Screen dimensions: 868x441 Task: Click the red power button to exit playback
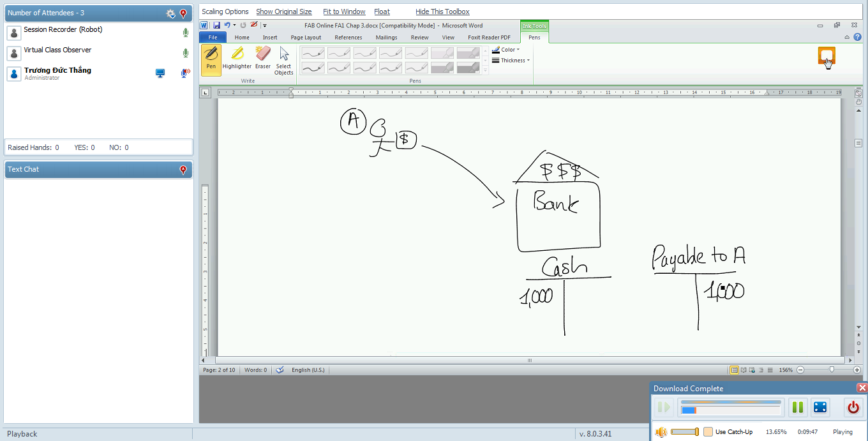point(853,407)
